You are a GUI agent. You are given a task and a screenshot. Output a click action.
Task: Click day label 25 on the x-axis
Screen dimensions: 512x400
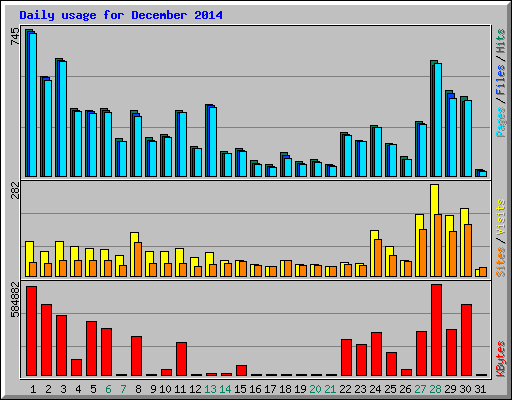[x=390, y=389]
